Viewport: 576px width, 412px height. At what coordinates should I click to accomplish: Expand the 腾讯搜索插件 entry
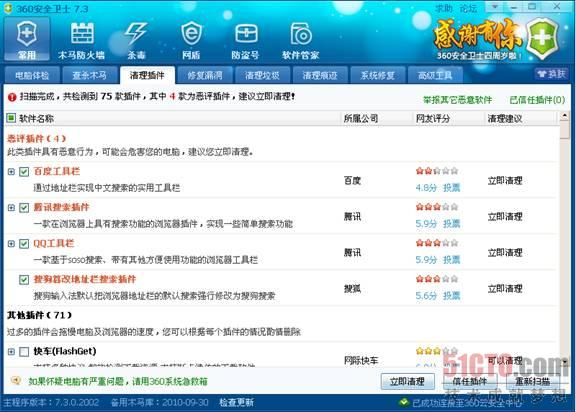(11, 207)
